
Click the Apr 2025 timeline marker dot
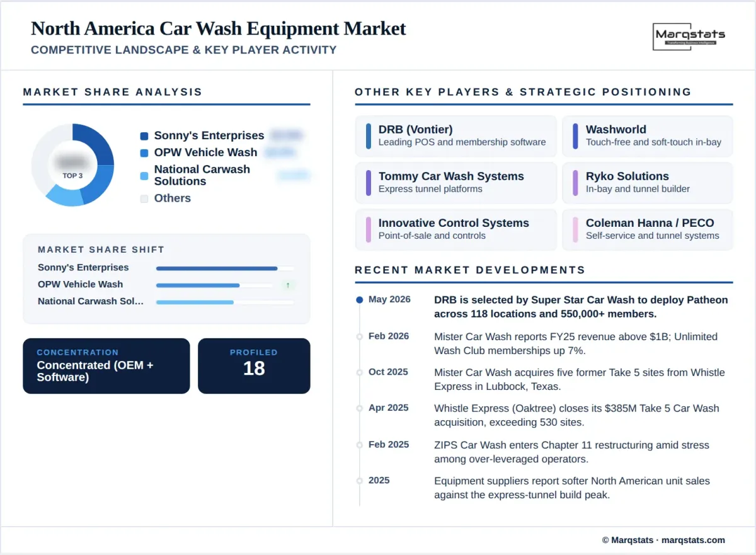click(360, 408)
